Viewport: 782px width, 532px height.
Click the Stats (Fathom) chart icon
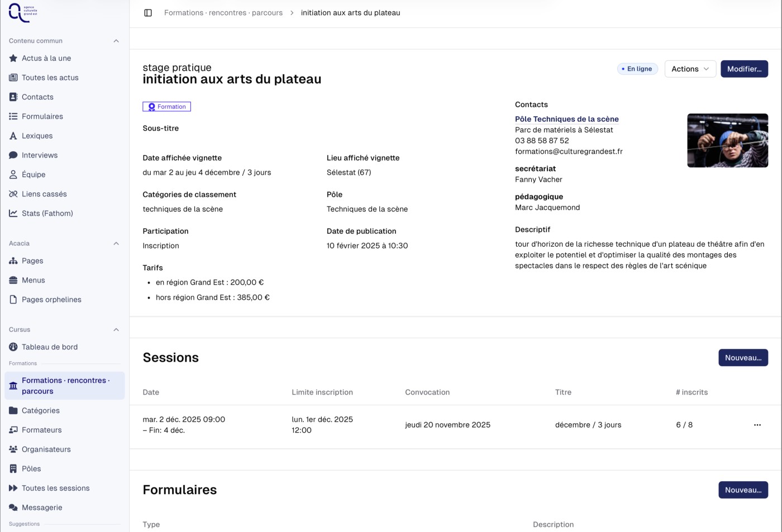coord(13,213)
